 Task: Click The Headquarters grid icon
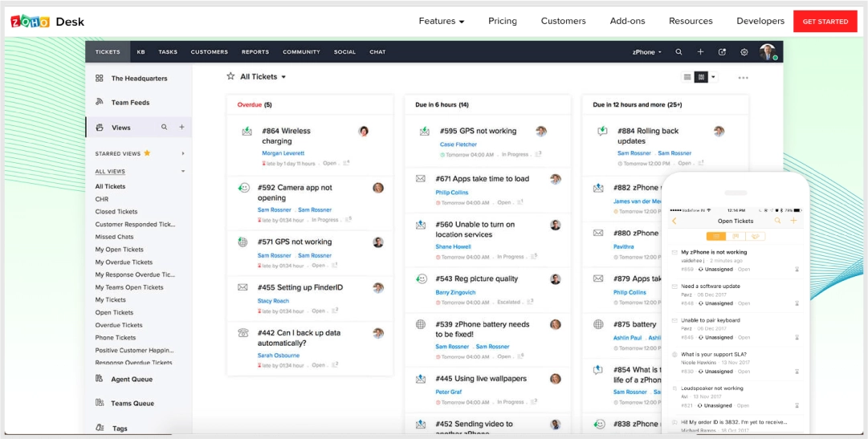click(x=99, y=78)
